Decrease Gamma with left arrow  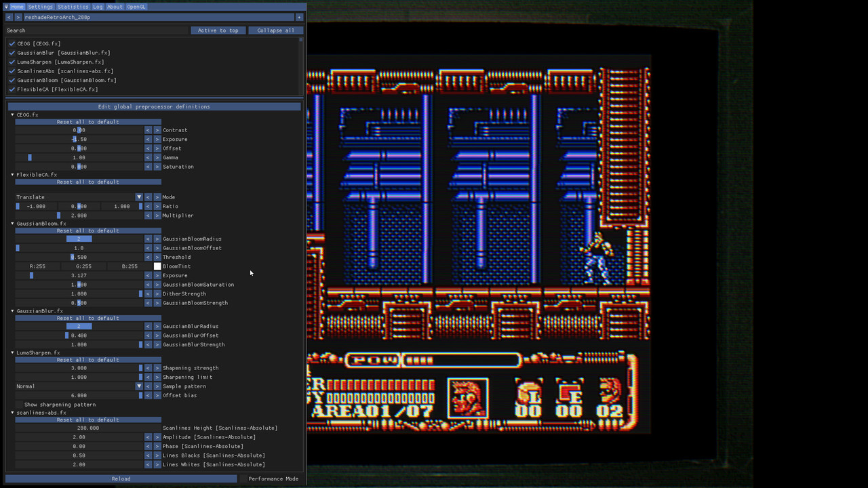click(148, 158)
